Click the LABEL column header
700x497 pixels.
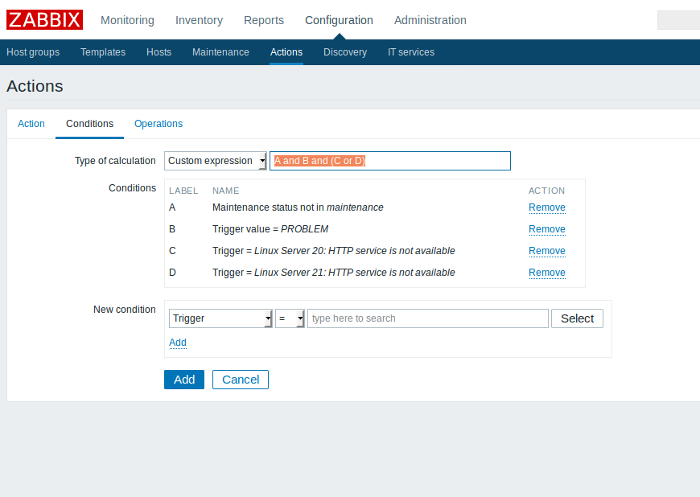point(183,191)
